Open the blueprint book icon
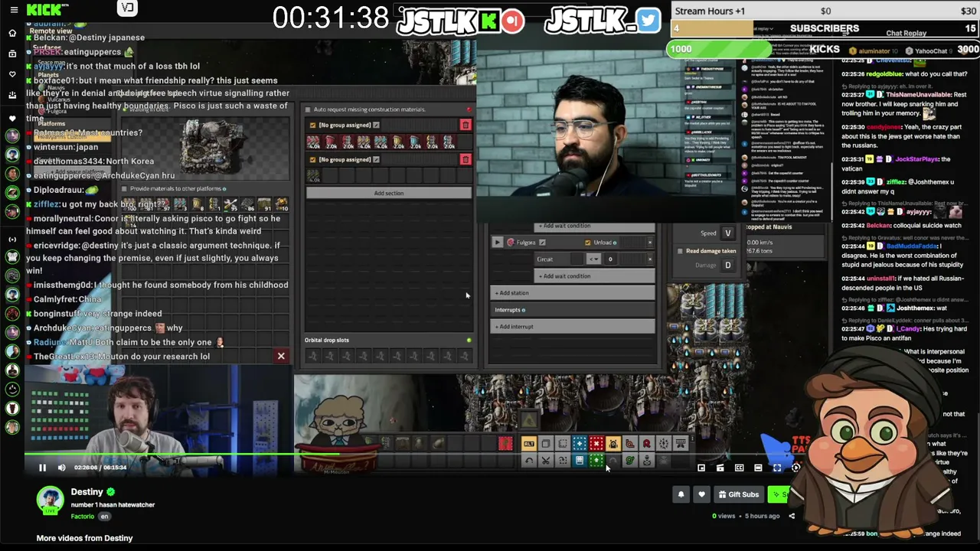Image resolution: width=980 pixels, height=551 pixels. coord(580,461)
